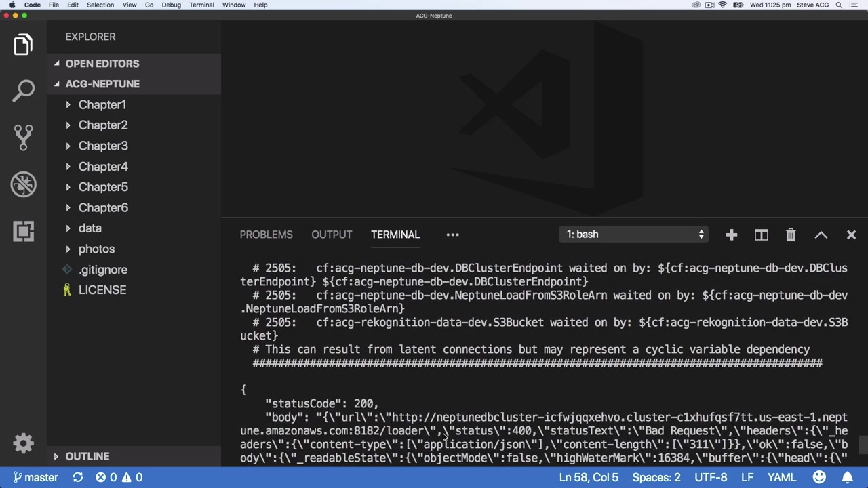Viewport: 868px width, 488px height.
Task: Open the Terminal menu in menu bar
Action: tap(201, 5)
